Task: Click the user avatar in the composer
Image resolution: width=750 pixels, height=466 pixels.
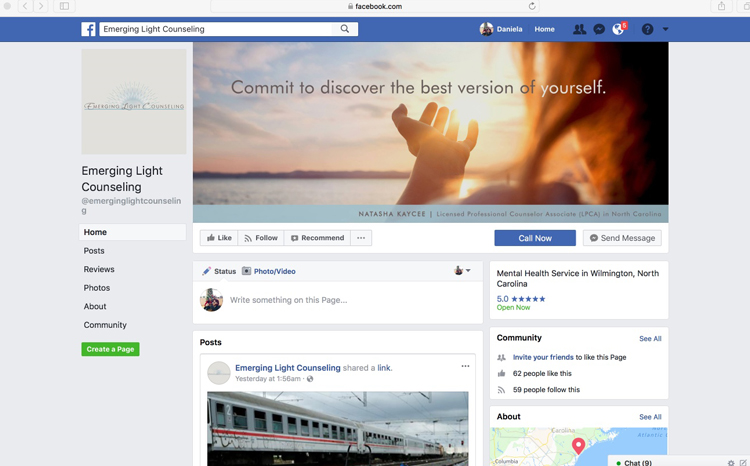Action: [211, 300]
